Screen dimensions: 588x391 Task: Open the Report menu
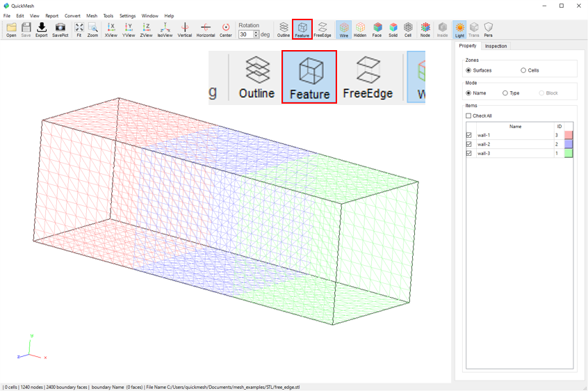[51, 16]
